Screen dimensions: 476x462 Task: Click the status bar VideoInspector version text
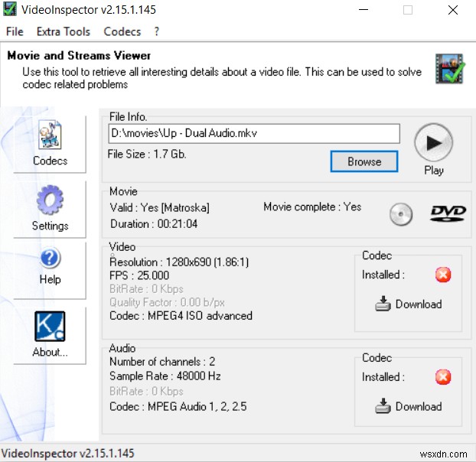[67, 454]
